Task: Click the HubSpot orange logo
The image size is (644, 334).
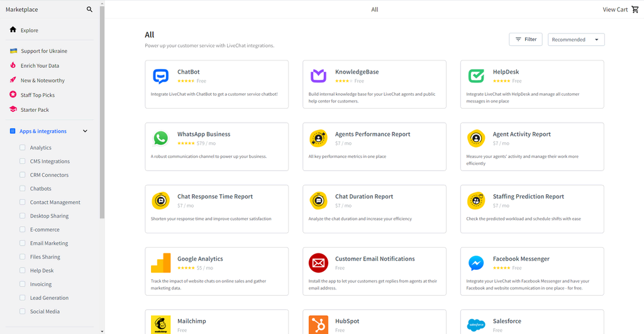Action: pyautogui.click(x=318, y=325)
